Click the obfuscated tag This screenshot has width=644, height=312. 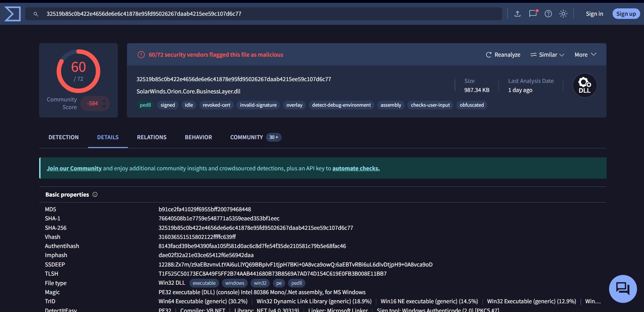pos(472,105)
